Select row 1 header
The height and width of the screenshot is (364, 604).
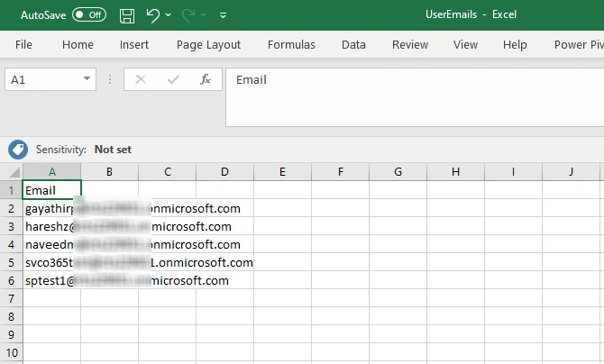(11, 190)
